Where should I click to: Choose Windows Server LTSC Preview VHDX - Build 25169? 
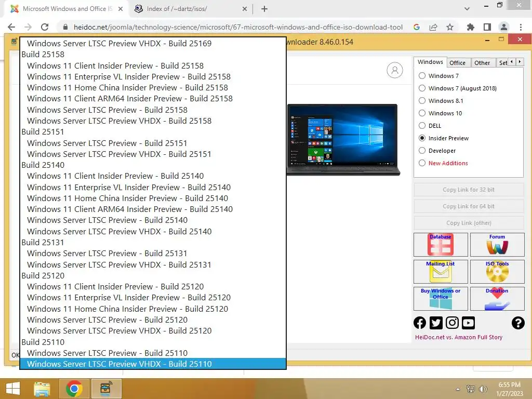tap(153, 44)
